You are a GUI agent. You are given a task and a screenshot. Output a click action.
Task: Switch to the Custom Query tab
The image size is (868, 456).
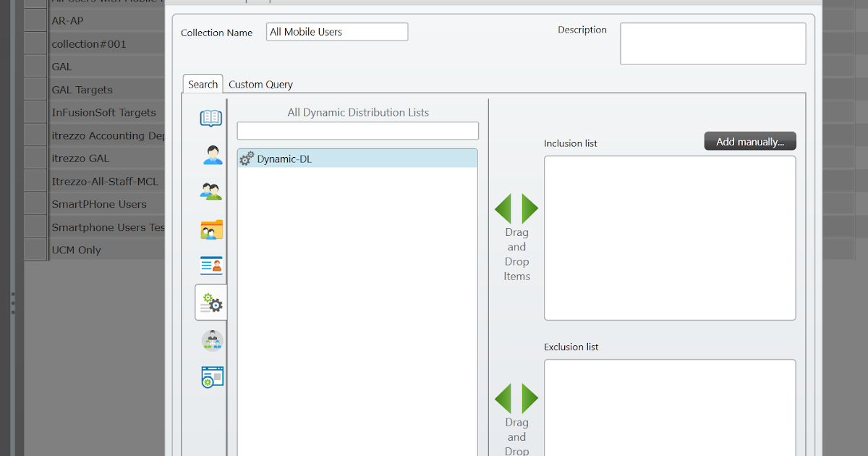click(260, 84)
